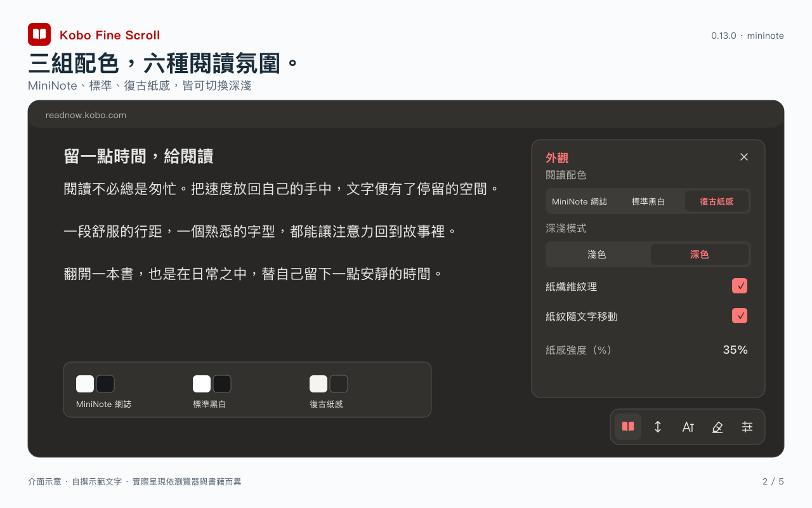Select the 復古紙感 color scheme segment
The image size is (812, 508).
(x=717, y=201)
